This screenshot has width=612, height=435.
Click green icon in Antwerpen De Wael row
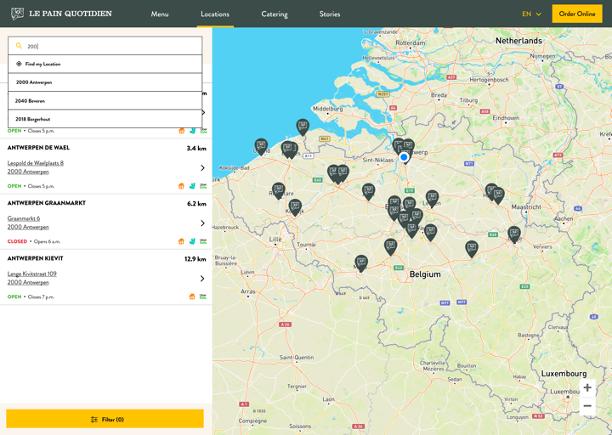click(203, 186)
